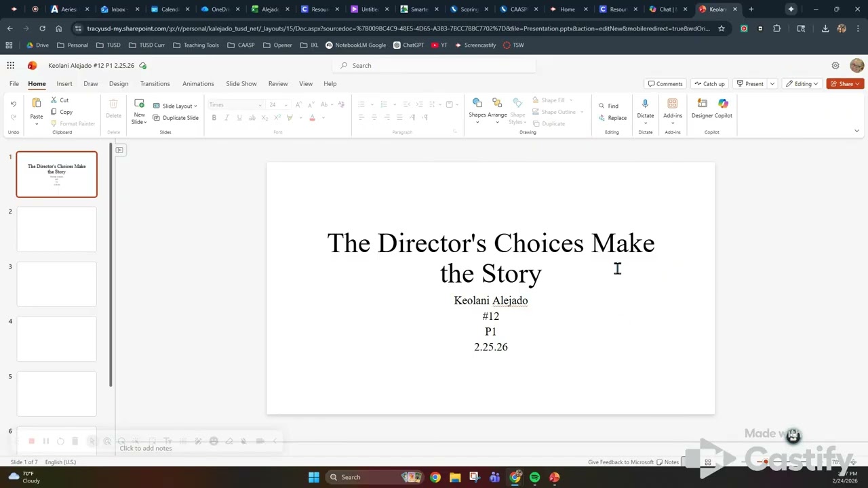Click the font color red swatch
The image size is (868, 488).
312,118
